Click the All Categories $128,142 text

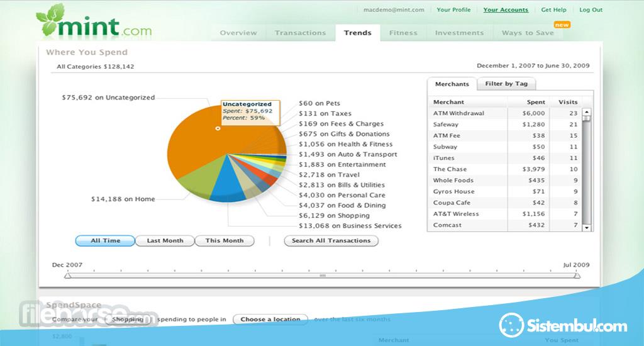(x=96, y=67)
